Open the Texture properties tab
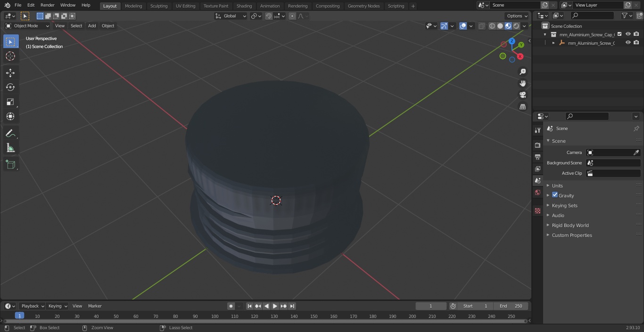This screenshot has height=332, width=644. [x=537, y=211]
